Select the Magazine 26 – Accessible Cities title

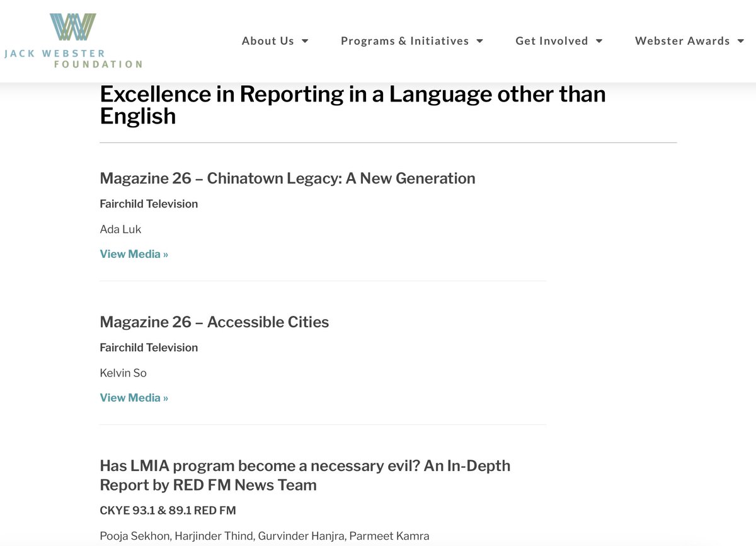(x=214, y=322)
